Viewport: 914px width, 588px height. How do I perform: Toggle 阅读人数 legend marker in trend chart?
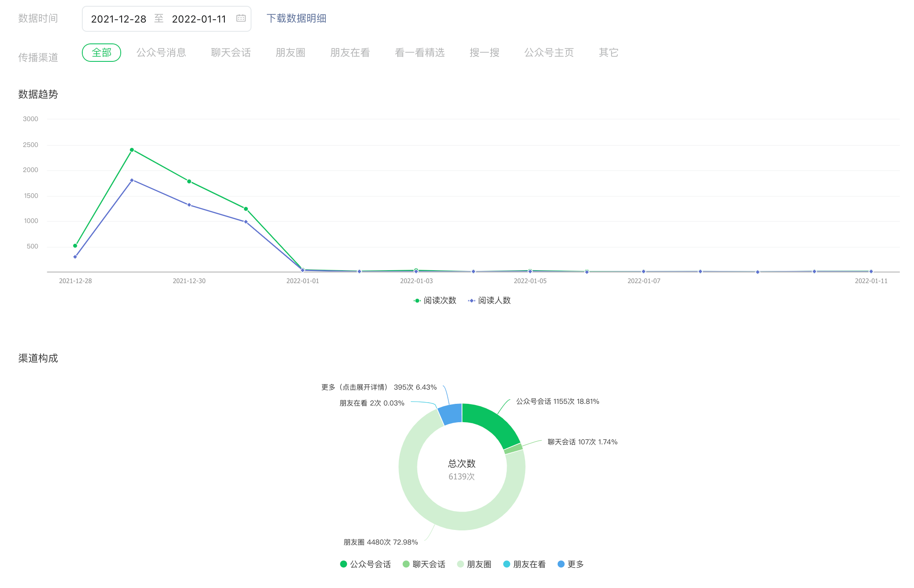[x=472, y=301]
